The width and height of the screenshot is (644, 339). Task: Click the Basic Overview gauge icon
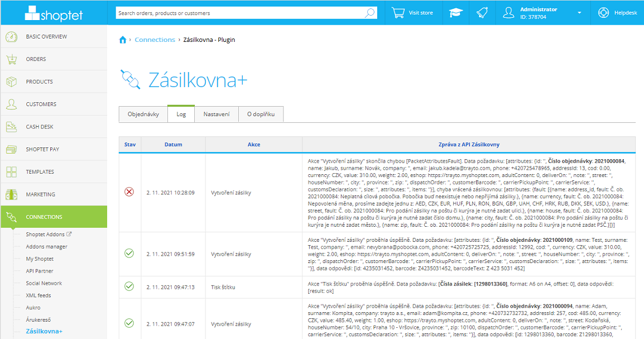click(x=12, y=36)
